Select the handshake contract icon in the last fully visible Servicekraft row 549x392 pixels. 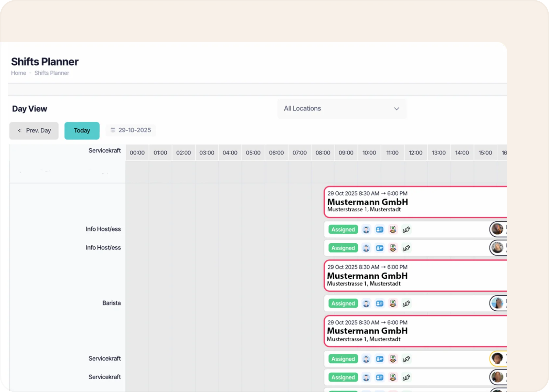point(393,377)
